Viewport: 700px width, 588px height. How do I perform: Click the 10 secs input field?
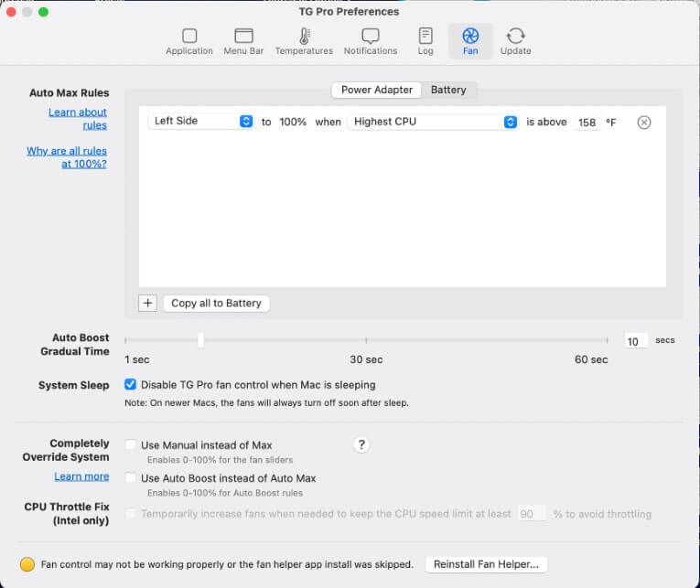(636, 341)
